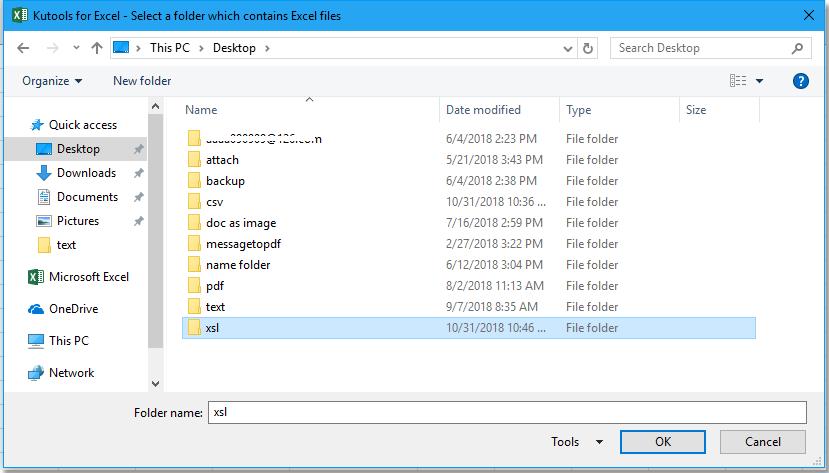Select the backup folder in list
Image resolution: width=829 pixels, height=473 pixels.
tap(225, 181)
